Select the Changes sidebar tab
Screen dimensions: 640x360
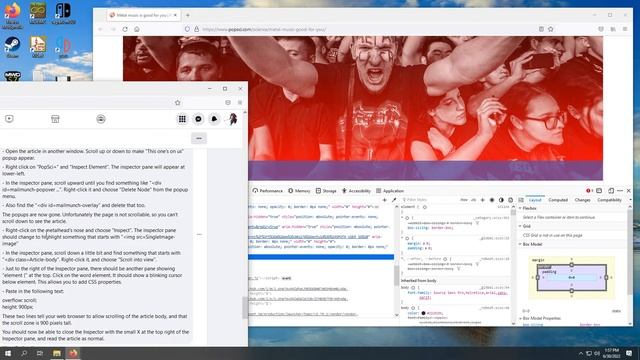click(582, 200)
